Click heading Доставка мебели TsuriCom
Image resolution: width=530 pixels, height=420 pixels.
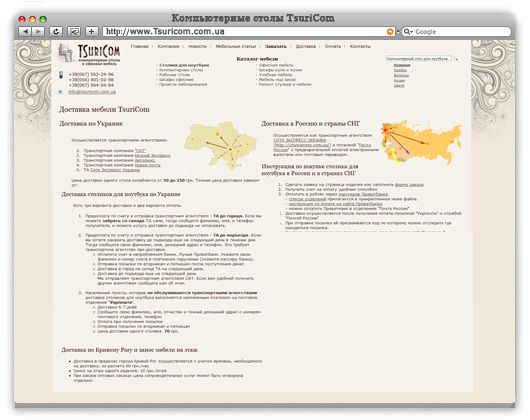[104, 109]
